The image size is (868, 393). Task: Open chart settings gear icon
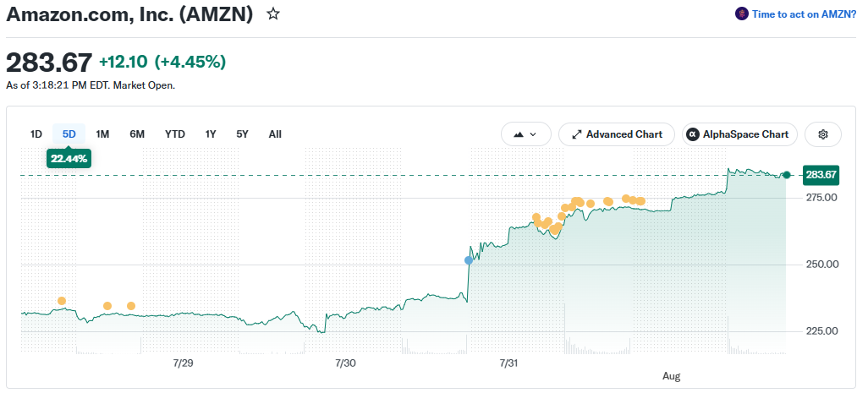[x=822, y=134]
